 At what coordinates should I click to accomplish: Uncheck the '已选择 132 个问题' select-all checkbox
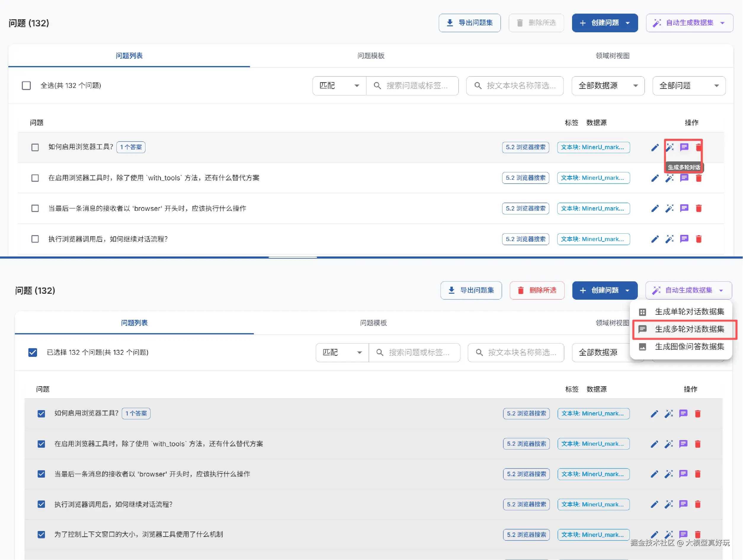(x=33, y=352)
